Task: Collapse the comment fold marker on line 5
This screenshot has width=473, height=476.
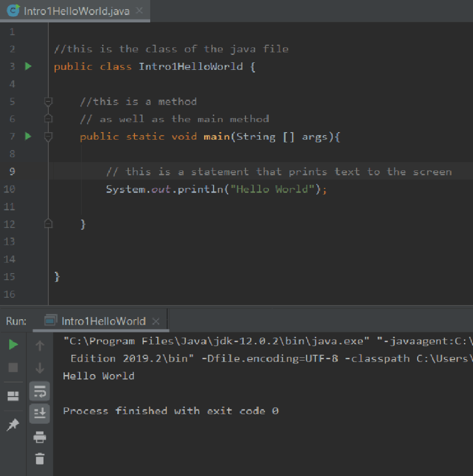Action: (x=48, y=101)
